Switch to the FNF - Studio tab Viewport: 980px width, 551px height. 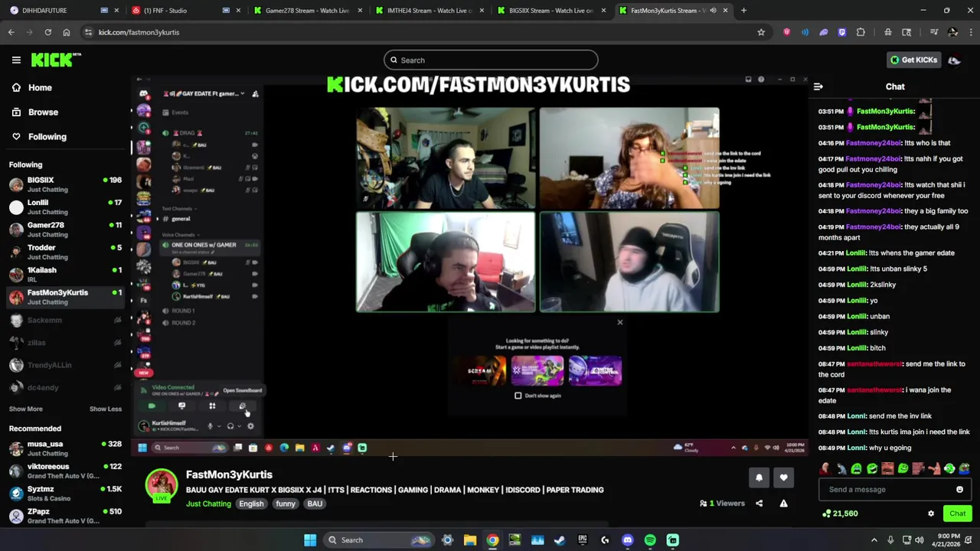tap(186, 11)
